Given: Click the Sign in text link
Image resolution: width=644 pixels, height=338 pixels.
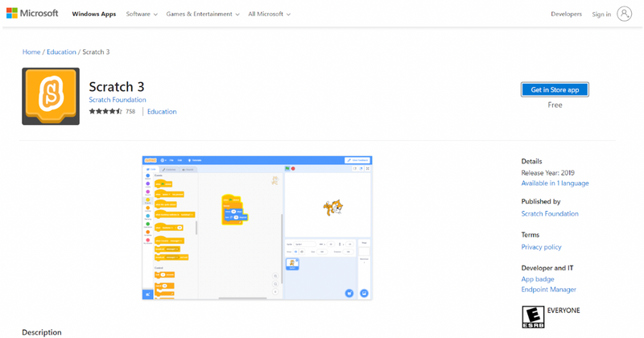Looking at the screenshot, I should pyautogui.click(x=601, y=14).
